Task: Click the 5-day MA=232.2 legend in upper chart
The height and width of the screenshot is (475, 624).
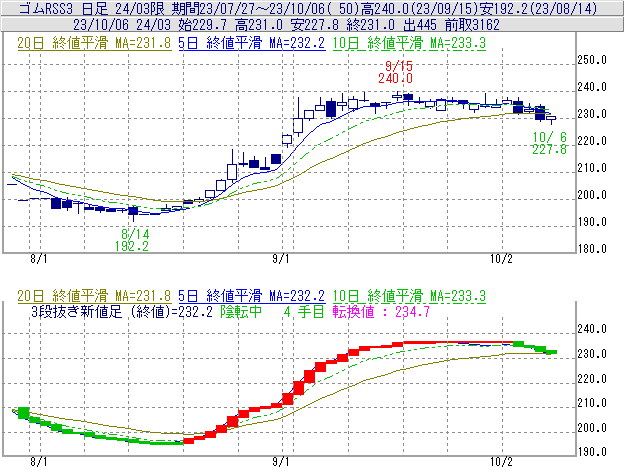Action: (252, 43)
